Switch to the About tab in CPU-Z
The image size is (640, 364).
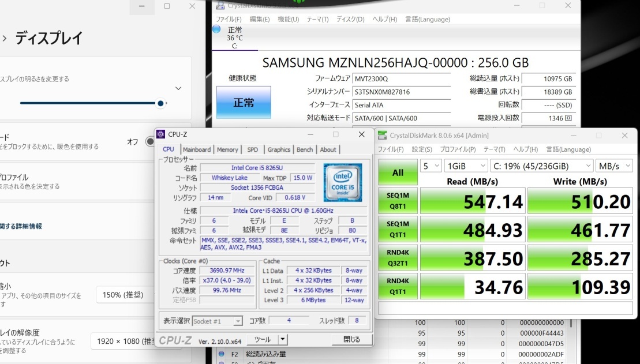[328, 149]
